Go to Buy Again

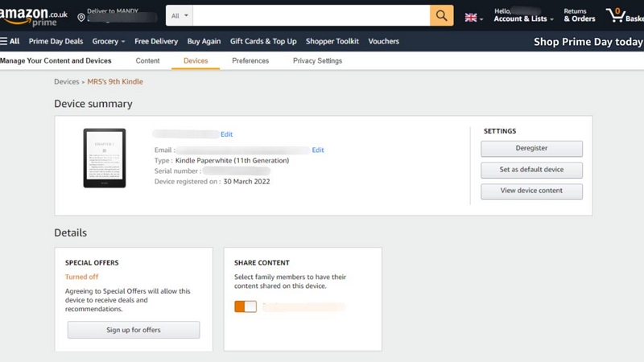pyautogui.click(x=204, y=41)
